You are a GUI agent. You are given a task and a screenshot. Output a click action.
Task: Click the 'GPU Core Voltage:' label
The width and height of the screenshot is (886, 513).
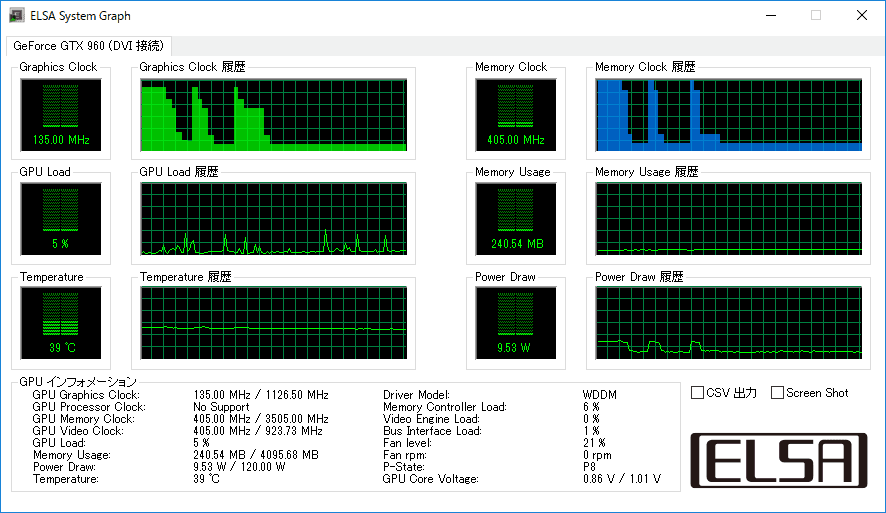coord(431,479)
